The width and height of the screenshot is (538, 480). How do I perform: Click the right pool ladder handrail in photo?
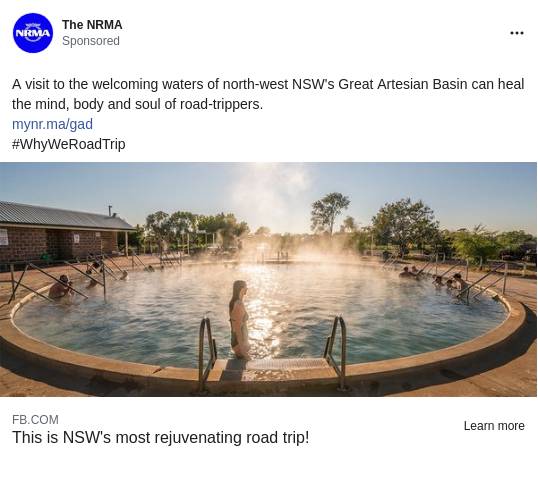(x=337, y=352)
